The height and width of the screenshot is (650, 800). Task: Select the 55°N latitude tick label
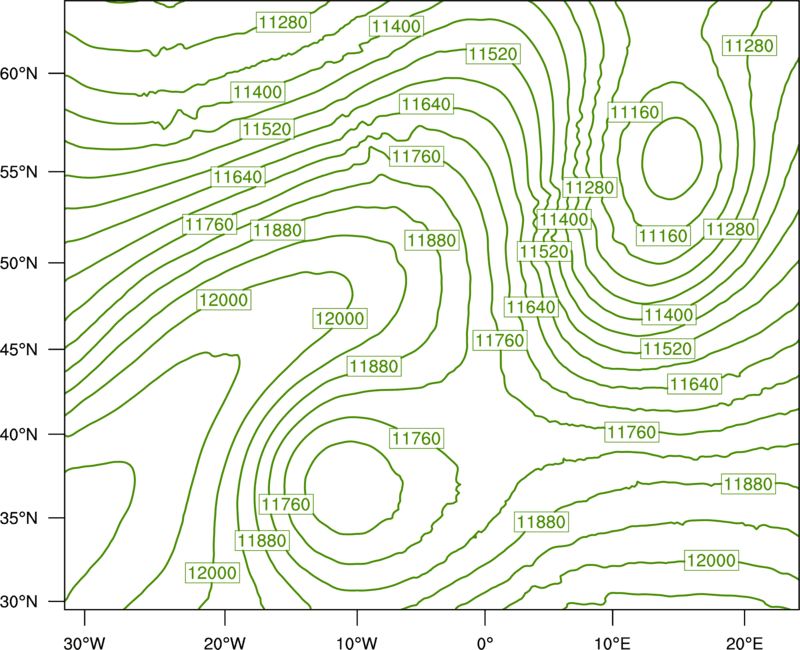[x=19, y=172]
